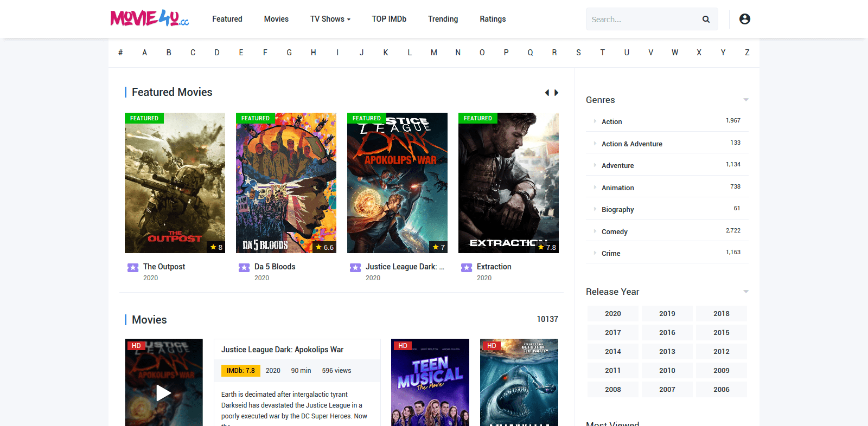This screenshot has width=868, height=426.
Task: Click the search magnifier icon
Action: point(706,19)
